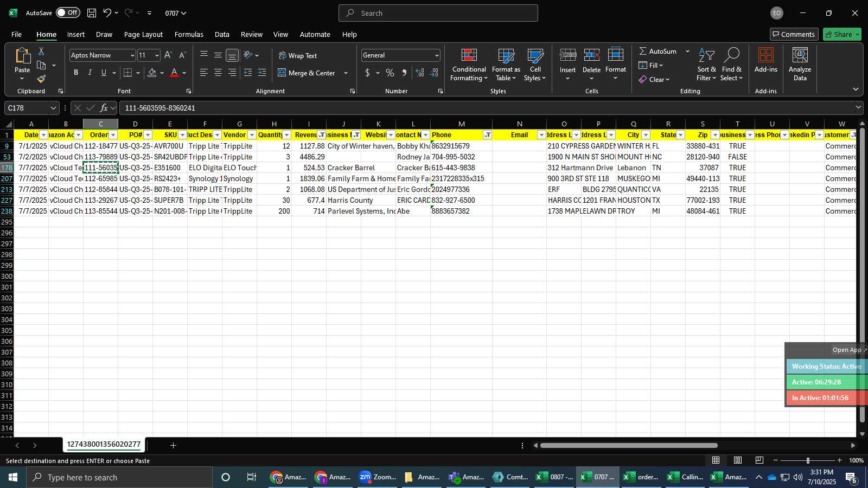Toggle Underline formatting
This screenshot has height=488, width=868.
click(x=104, y=73)
